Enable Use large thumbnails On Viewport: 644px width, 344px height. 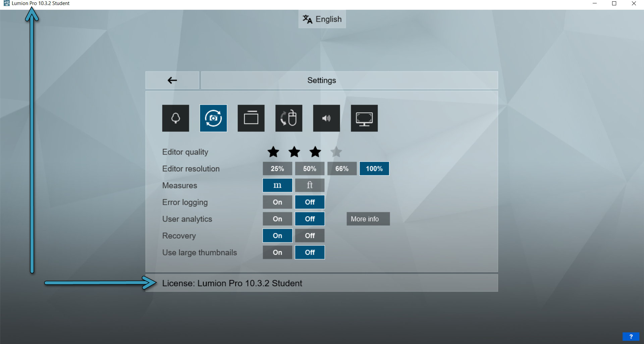(x=277, y=252)
